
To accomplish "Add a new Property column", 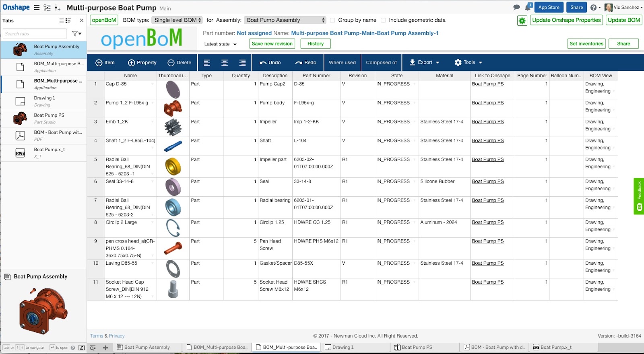I will tap(142, 63).
